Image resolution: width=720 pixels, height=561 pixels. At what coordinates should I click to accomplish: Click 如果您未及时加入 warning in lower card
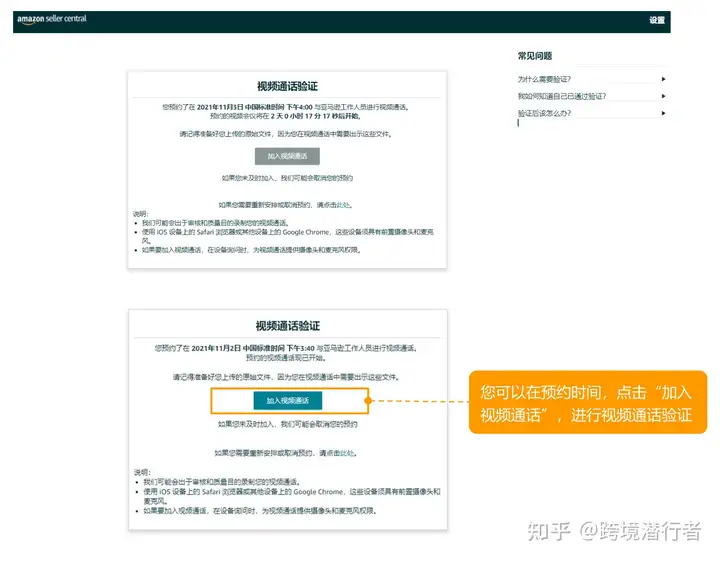coord(287,424)
